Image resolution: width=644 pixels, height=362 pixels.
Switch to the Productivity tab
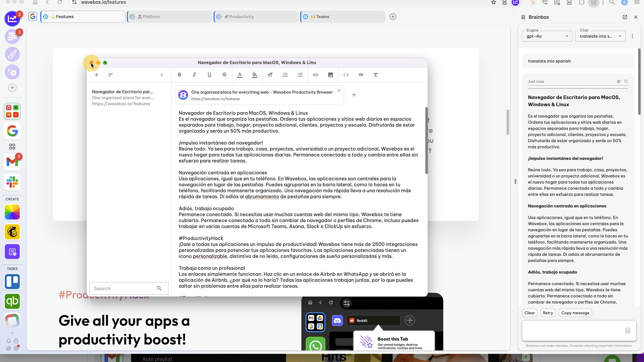click(x=257, y=17)
